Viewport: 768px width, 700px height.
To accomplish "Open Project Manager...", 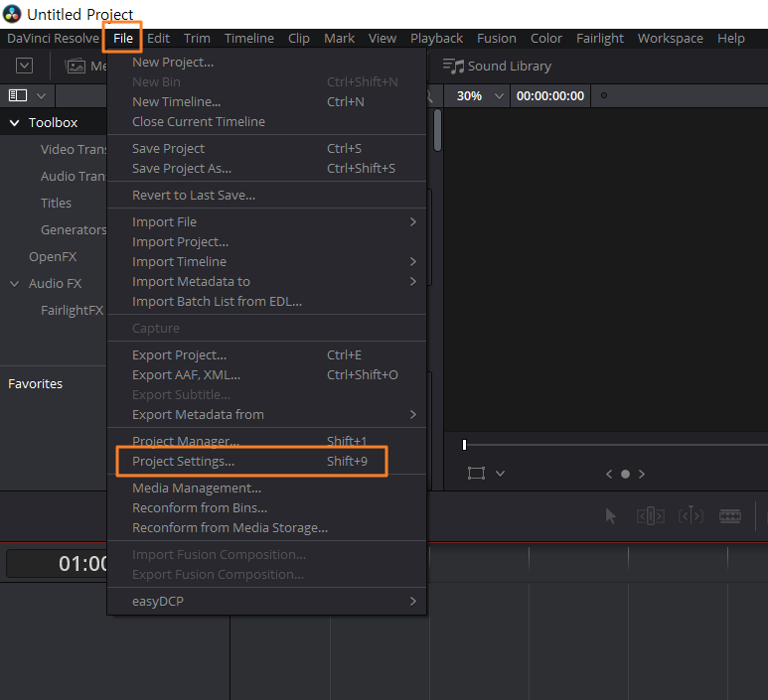I will (266, 441).
